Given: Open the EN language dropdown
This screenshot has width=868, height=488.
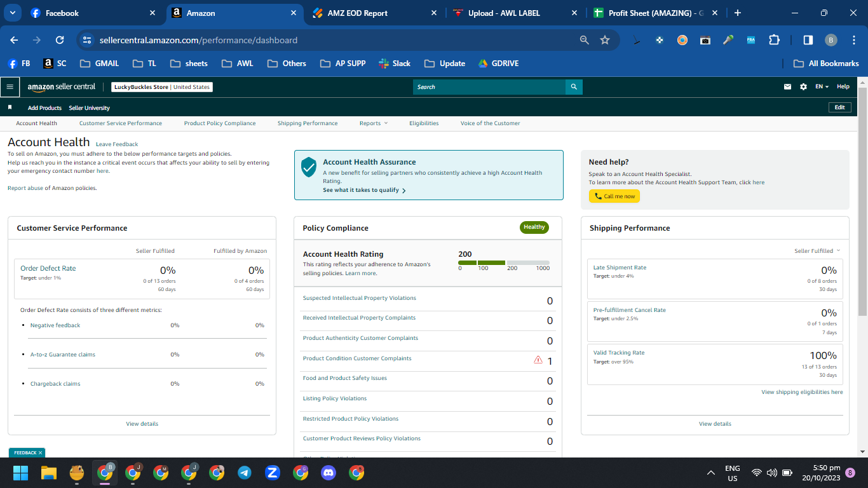Looking at the screenshot, I should click(x=822, y=86).
